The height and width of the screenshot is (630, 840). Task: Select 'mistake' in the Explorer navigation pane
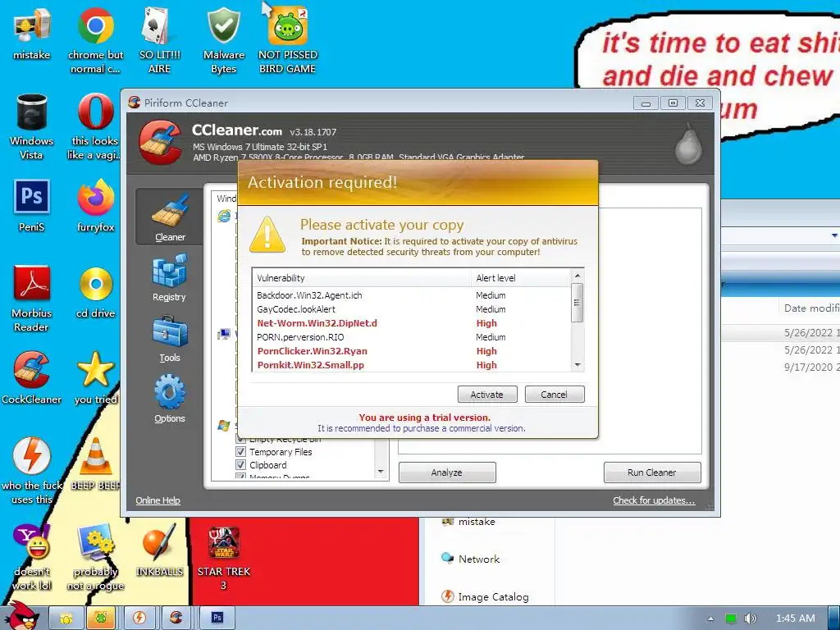[469, 522]
